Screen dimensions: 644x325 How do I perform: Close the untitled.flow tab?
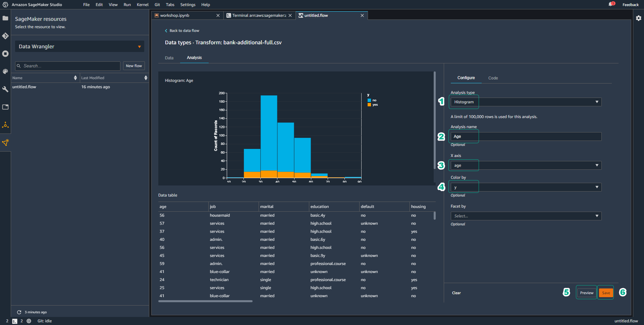click(362, 15)
